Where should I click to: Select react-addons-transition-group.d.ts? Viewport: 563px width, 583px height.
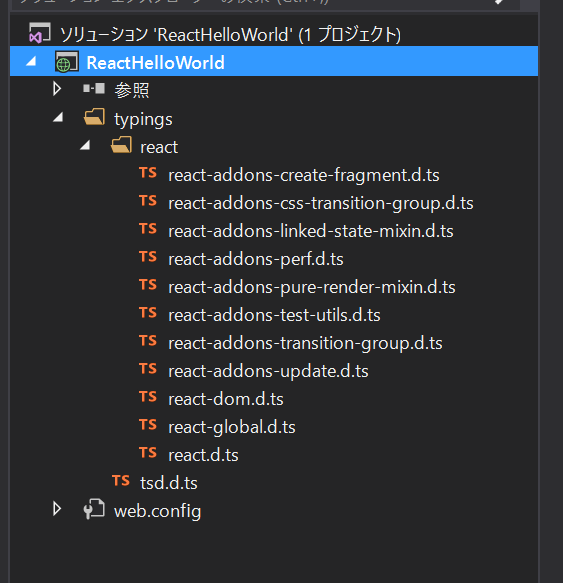pyautogui.click(x=305, y=343)
